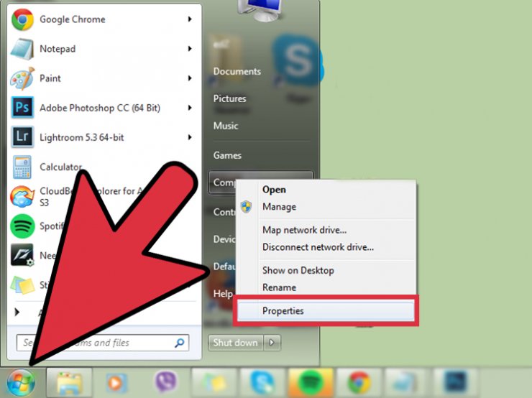
Task: Select Map network drive... option
Action: (304, 230)
